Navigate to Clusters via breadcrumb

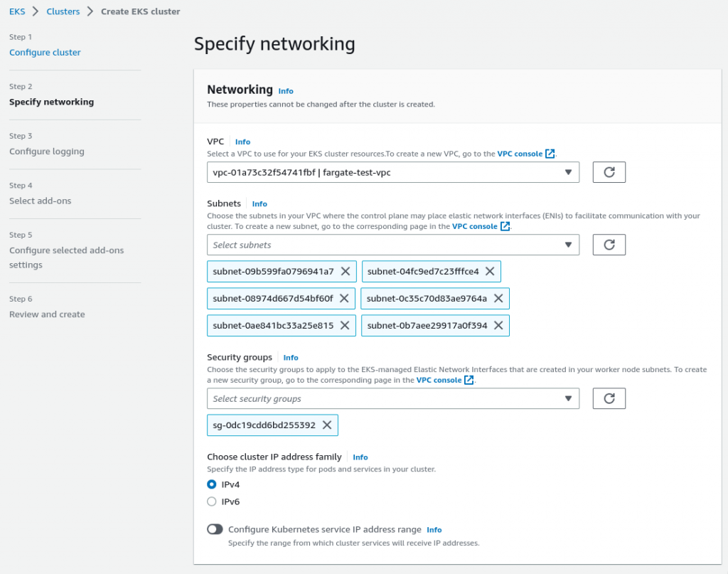pyautogui.click(x=63, y=11)
